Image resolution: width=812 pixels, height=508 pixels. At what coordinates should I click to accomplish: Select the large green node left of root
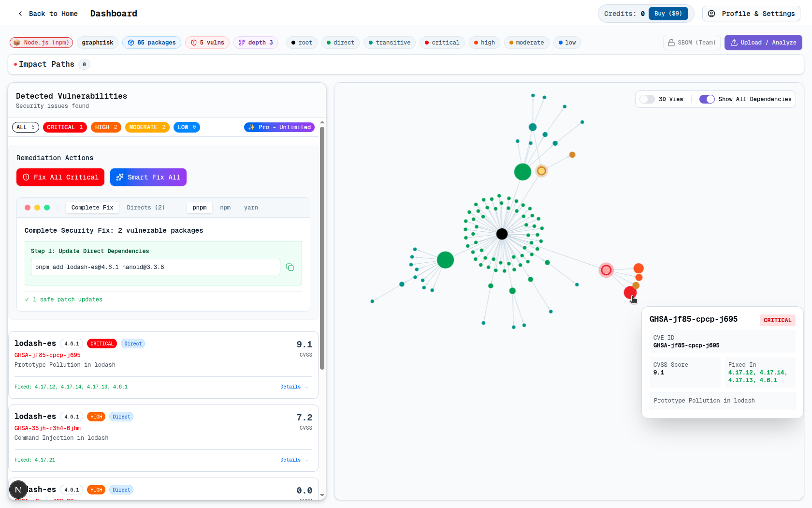coord(445,260)
